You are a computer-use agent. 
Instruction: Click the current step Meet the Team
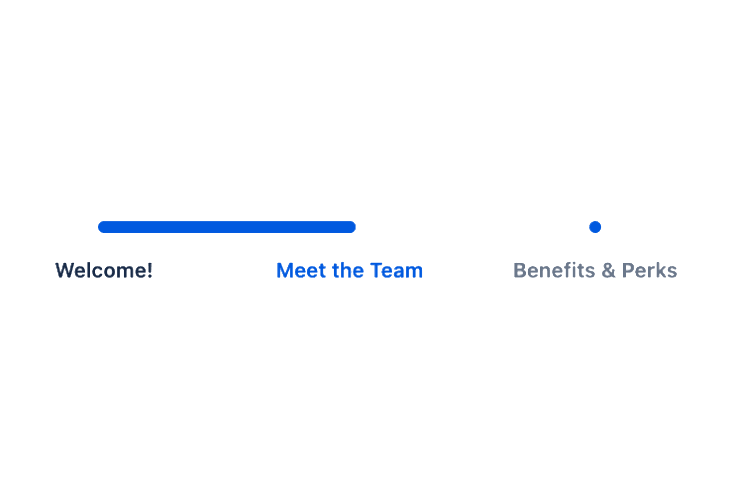[x=349, y=270]
